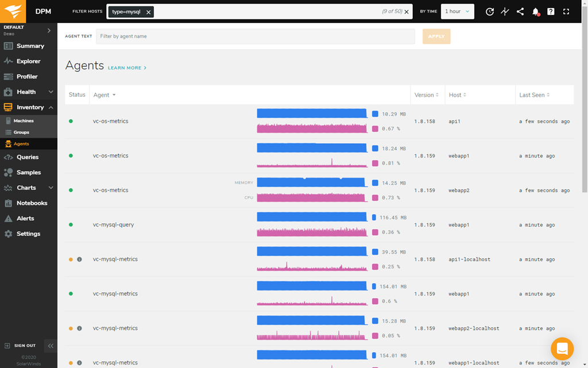
Task: Collapse the Inventory sidebar section
Action: [x=51, y=108]
